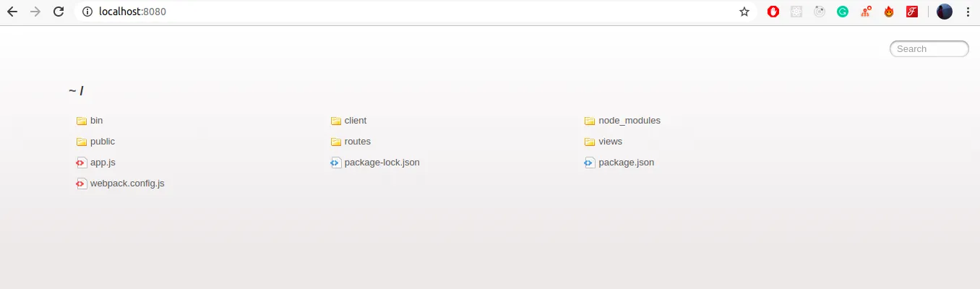
Task: Open the node_modules folder
Action: tap(629, 121)
